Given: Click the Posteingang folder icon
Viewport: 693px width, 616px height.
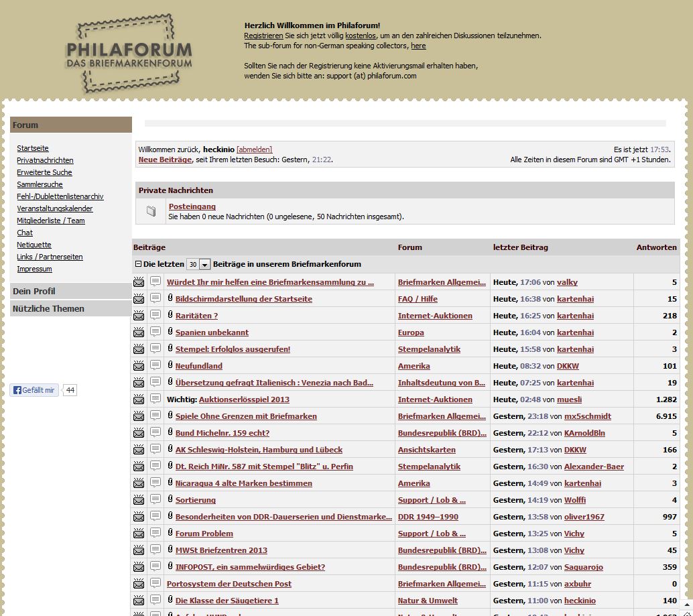Looking at the screenshot, I should coord(151,212).
